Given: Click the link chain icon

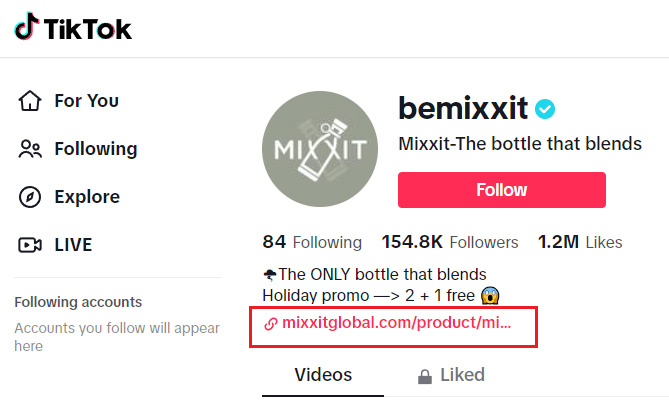Looking at the screenshot, I should click(270, 324).
